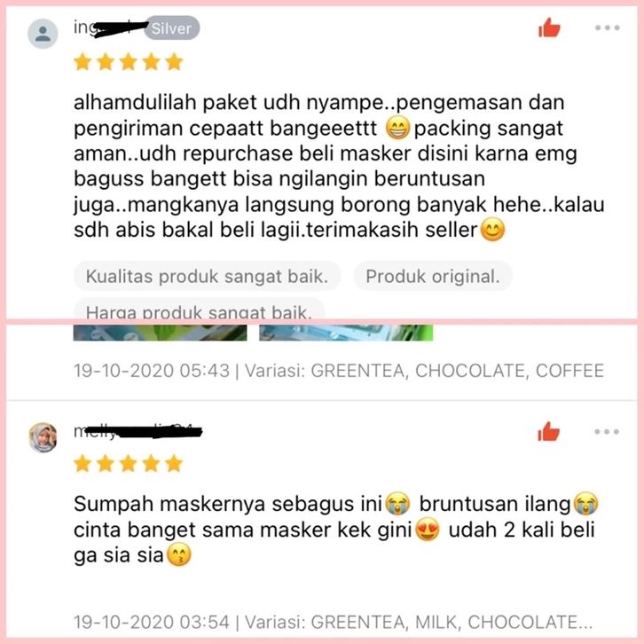This screenshot has height=644, width=644.
Task: Open three-dot menu on first review
Action: click(607, 27)
